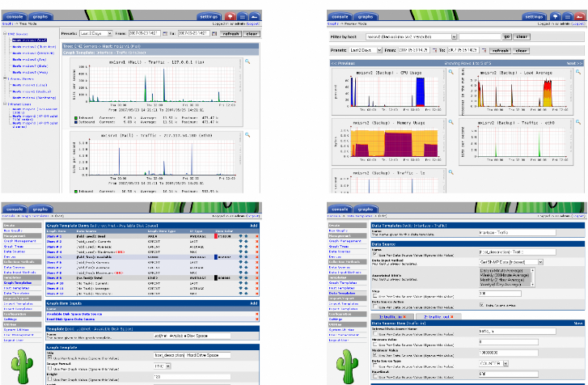588x385 pixels.
Task: Click magnifier beside Traffic - lo graph in Preview Mode
Action: (451, 172)
